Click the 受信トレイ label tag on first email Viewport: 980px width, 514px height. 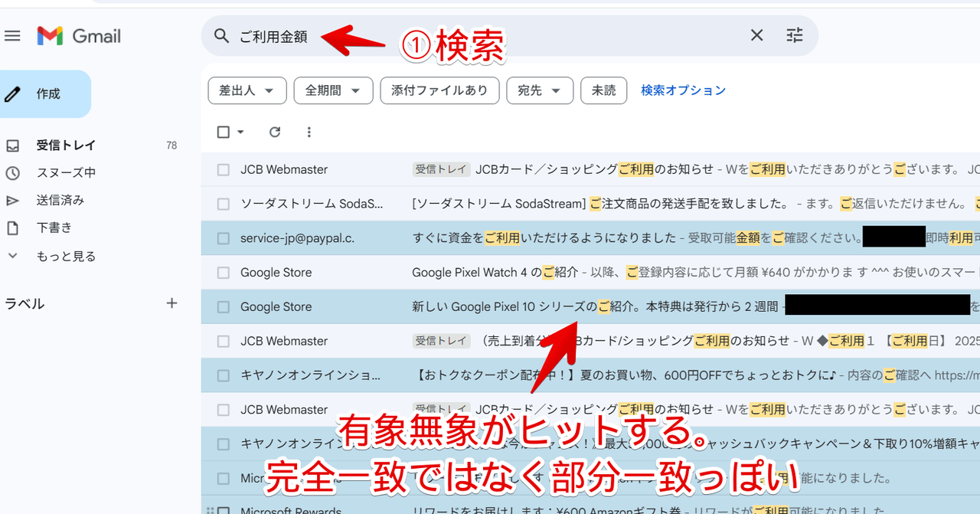tap(442, 169)
